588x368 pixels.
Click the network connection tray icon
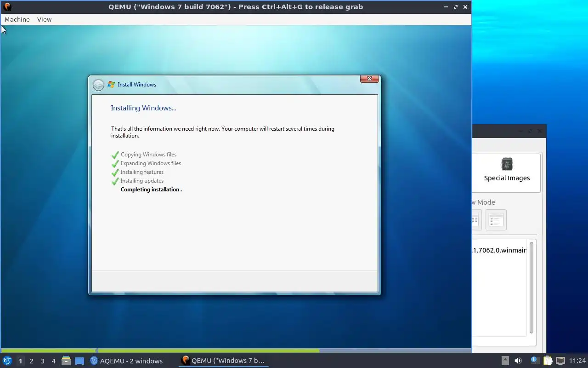click(x=560, y=361)
